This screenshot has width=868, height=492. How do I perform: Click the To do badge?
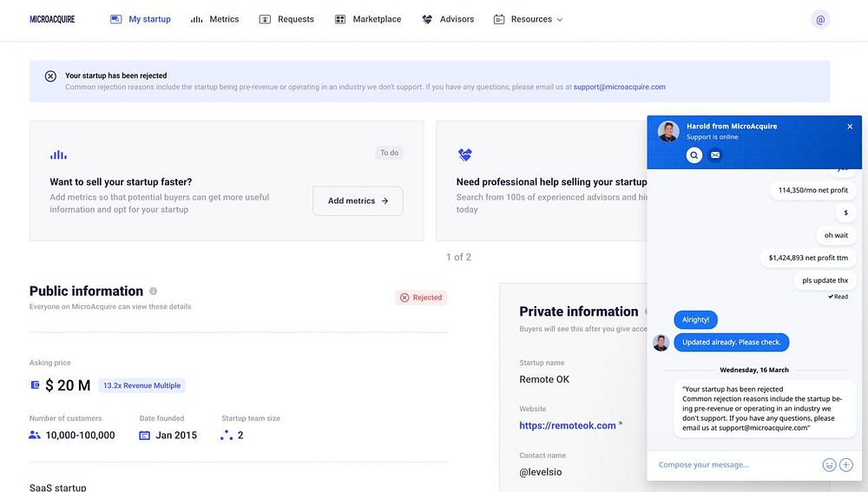tap(389, 153)
